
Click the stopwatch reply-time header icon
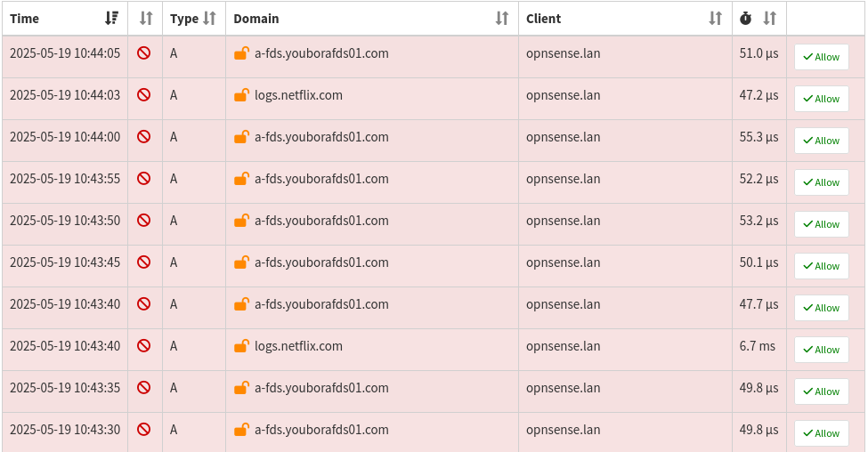(747, 18)
